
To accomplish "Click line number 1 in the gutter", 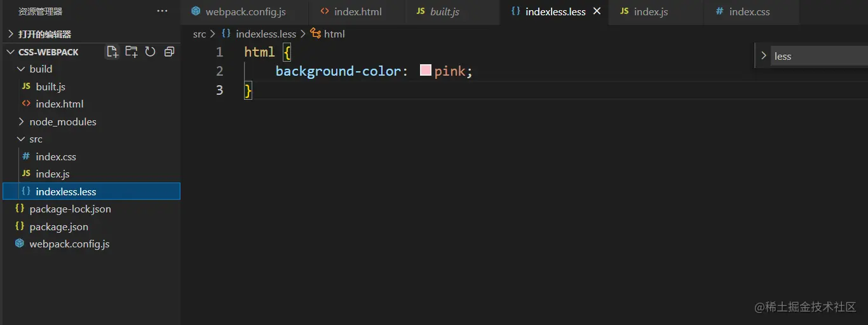I will tap(219, 52).
